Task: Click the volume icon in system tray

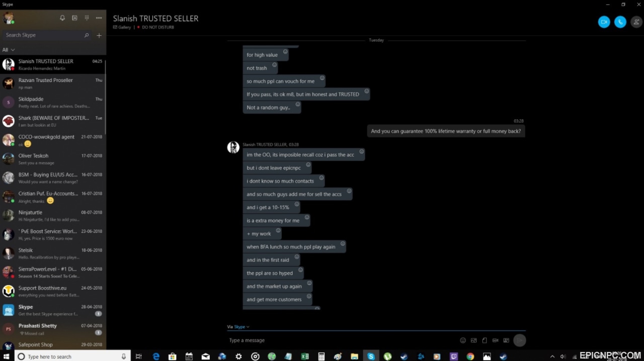Action: [562, 356]
